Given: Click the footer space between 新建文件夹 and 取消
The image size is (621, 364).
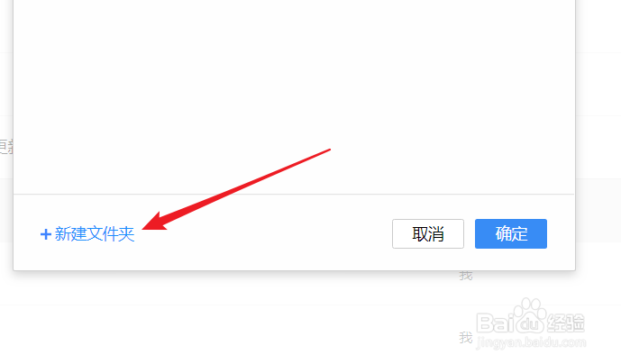Looking at the screenshot, I should tap(263, 233).
